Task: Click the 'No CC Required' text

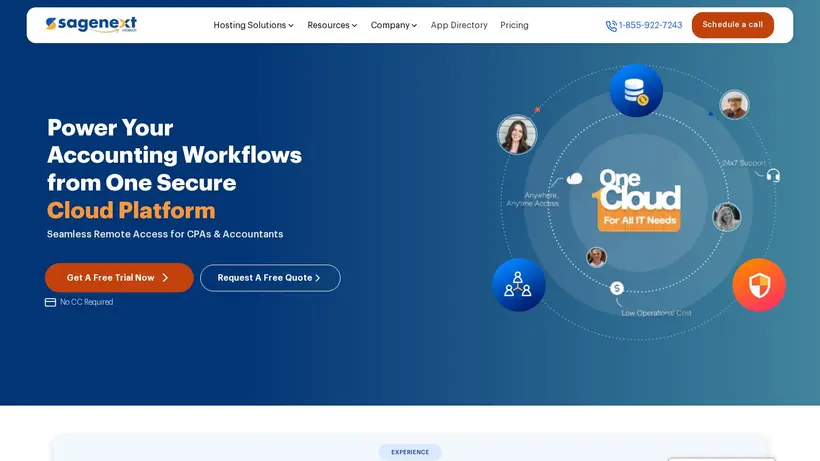Action: coord(86,302)
